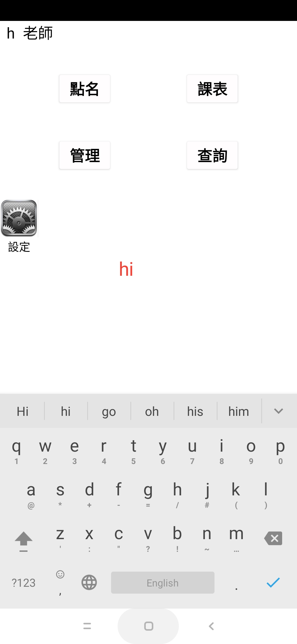Open the 設定 gear icon

pos(19,218)
